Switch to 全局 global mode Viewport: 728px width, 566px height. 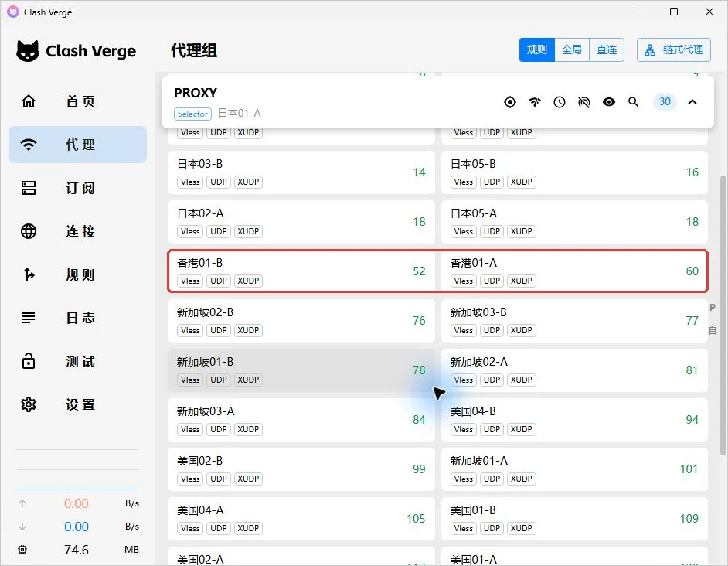click(x=572, y=49)
